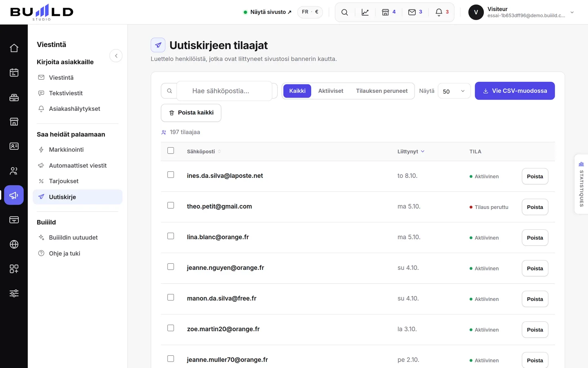Open Markkinointi menu item

(78, 150)
